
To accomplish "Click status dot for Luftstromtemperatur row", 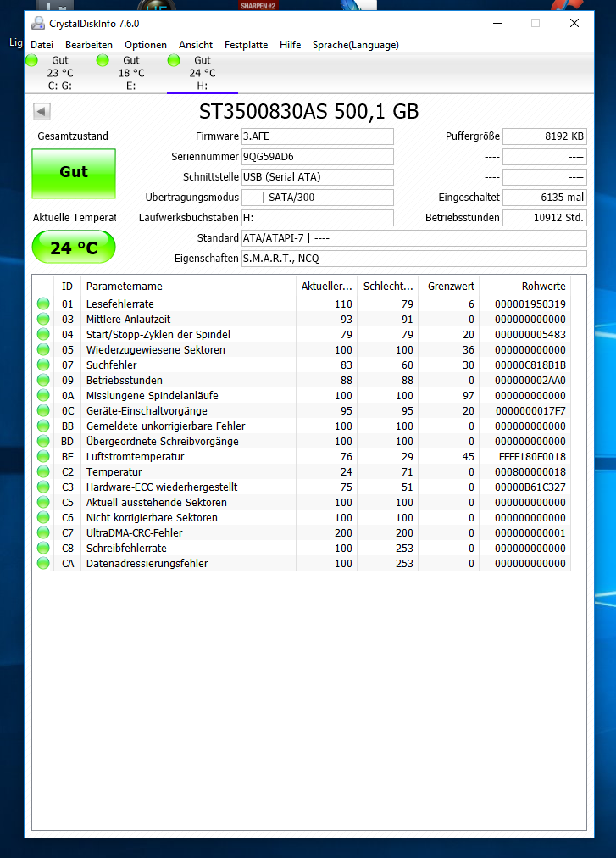I will [43, 457].
